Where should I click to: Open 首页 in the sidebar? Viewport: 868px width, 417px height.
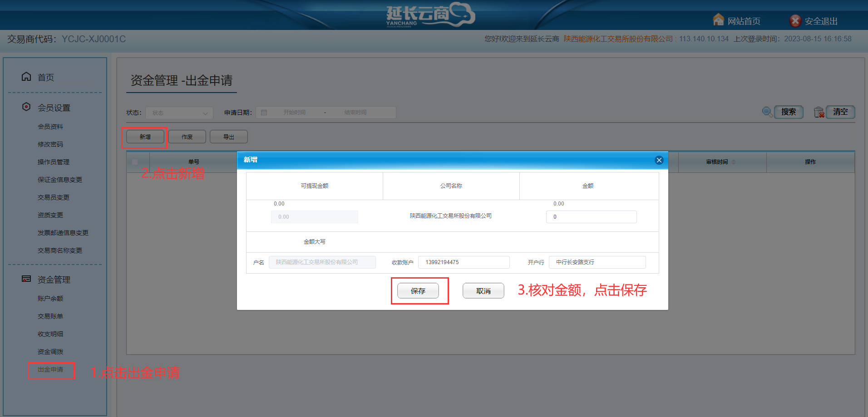click(46, 78)
